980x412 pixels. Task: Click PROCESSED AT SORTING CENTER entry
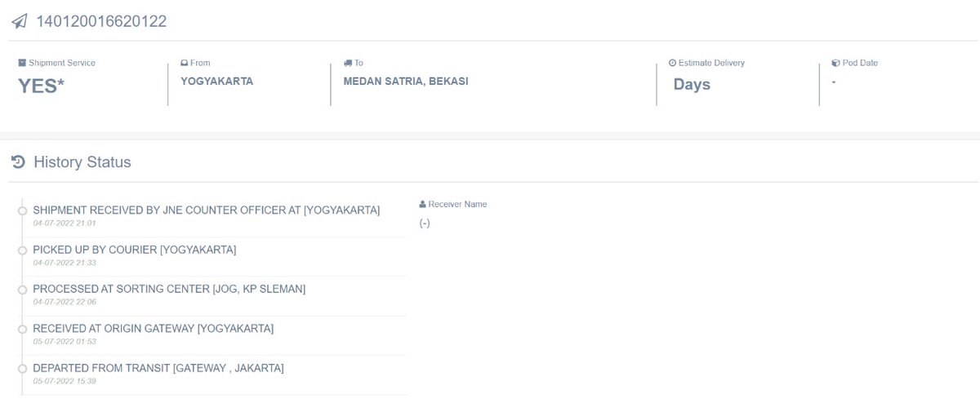(x=169, y=289)
